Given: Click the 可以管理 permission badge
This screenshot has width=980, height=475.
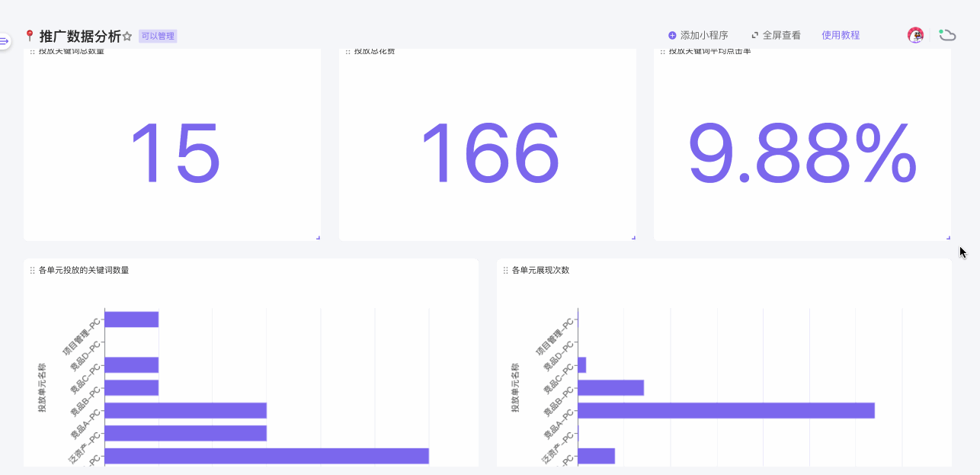Looking at the screenshot, I should coord(158,36).
